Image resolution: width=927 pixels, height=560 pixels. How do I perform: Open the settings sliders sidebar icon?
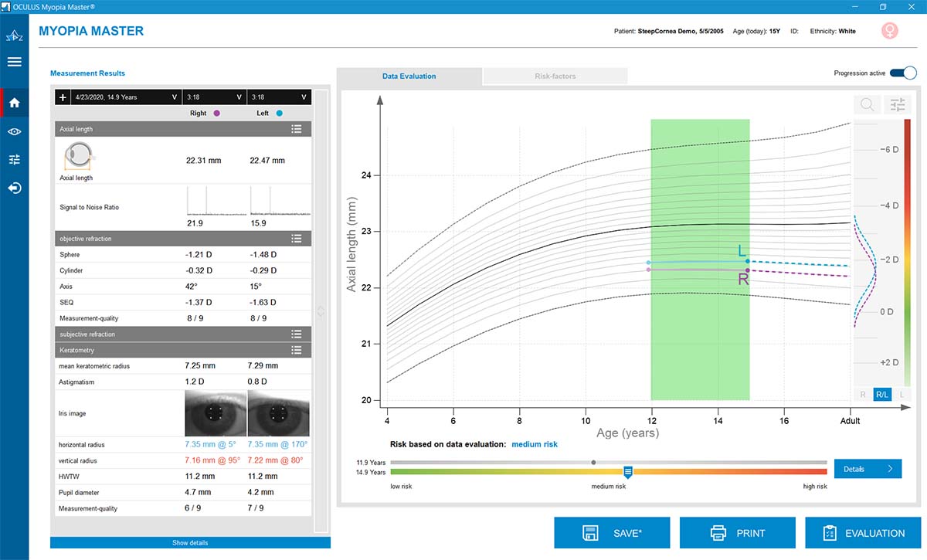14,160
